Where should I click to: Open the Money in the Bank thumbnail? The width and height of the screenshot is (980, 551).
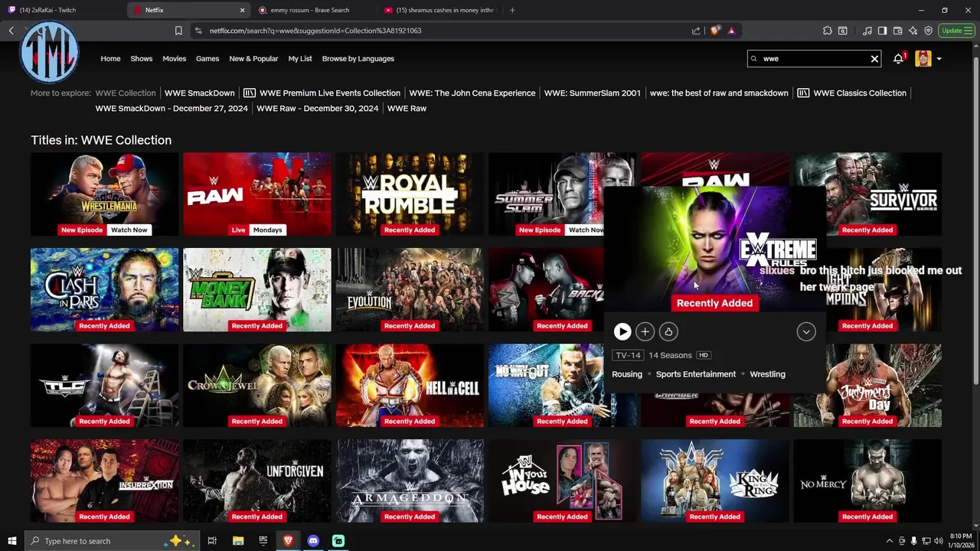[257, 289]
